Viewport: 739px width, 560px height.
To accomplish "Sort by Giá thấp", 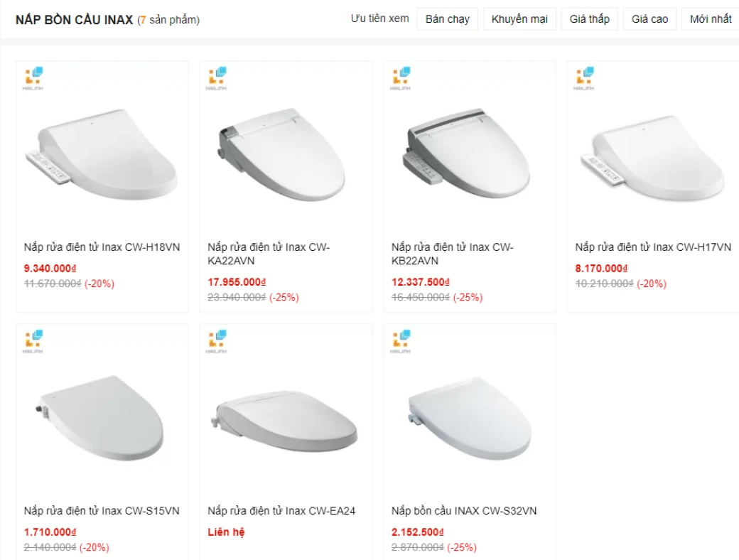I will pos(590,19).
